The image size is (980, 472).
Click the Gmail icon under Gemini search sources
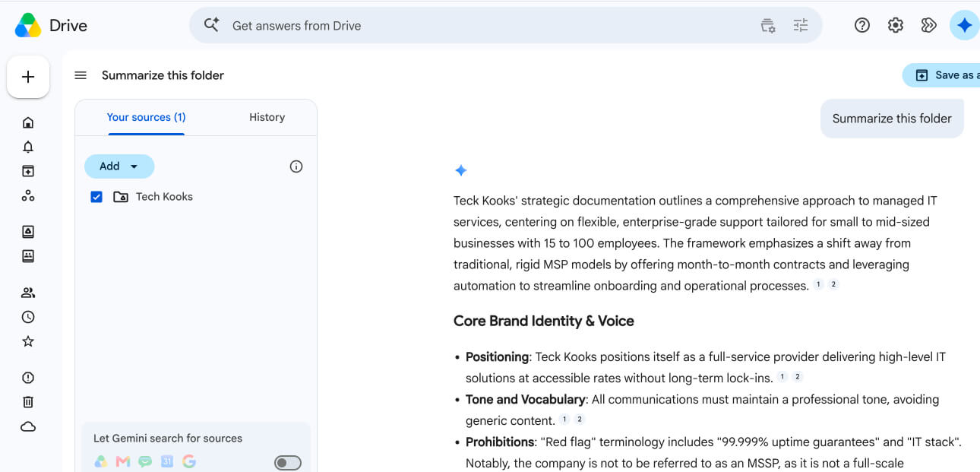[x=122, y=461]
